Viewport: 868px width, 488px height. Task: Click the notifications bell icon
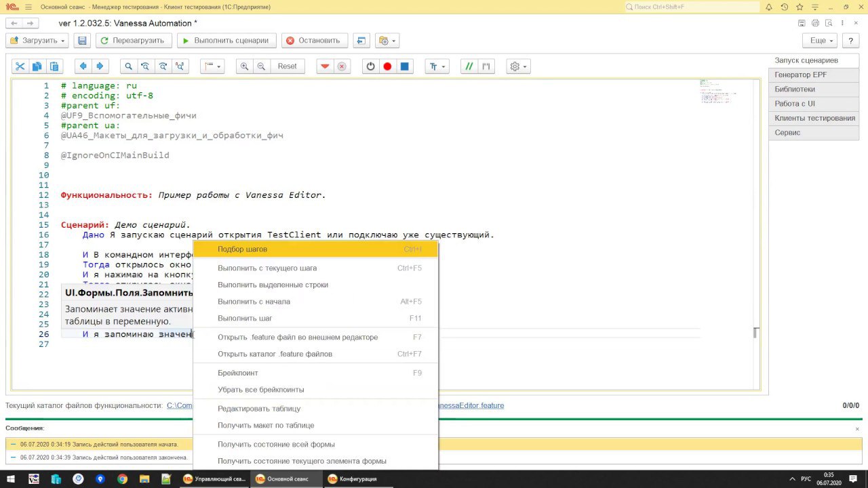point(769,7)
